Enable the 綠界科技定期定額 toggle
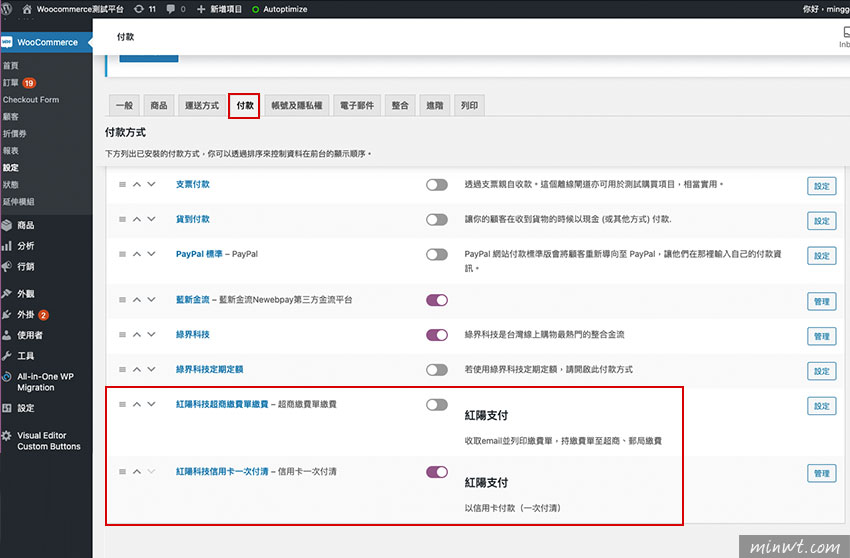 pyautogui.click(x=437, y=370)
